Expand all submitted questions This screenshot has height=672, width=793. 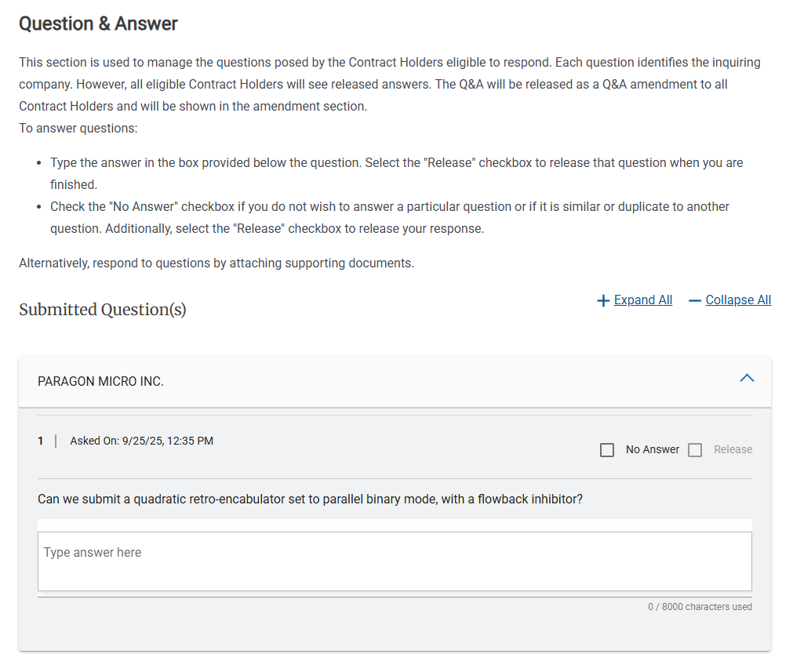(643, 300)
